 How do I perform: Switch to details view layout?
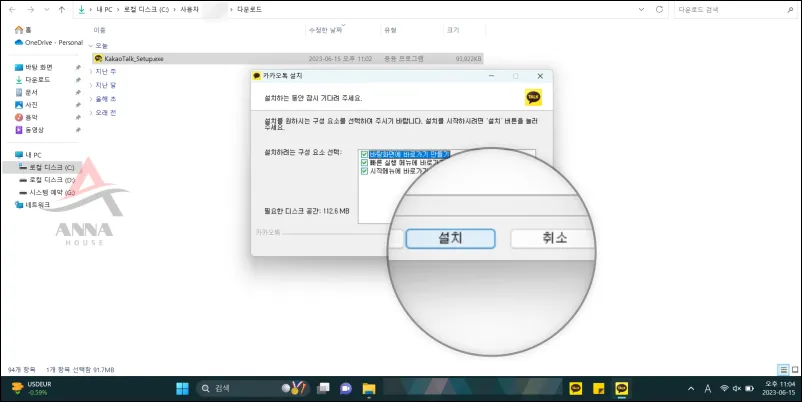tap(783, 369)
